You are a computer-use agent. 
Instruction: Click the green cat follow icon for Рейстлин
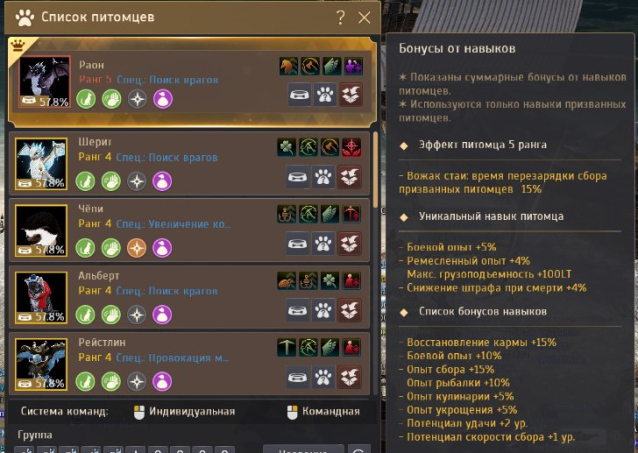tap(86, 382)
